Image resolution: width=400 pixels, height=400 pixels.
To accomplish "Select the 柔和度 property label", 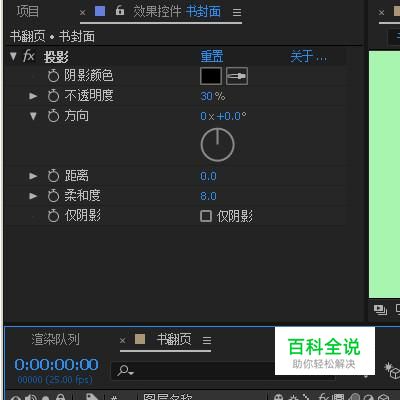I will pyautogui.click(x=82, y=196).
